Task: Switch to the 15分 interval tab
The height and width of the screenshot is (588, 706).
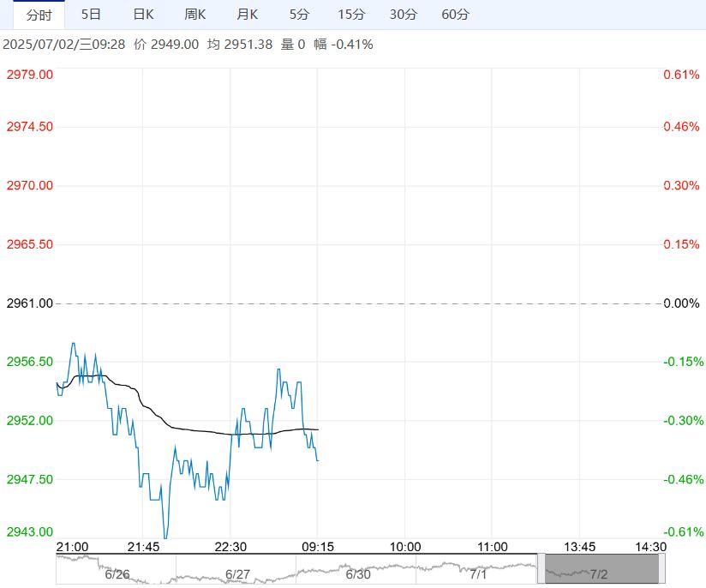Action: pos(350,15)
